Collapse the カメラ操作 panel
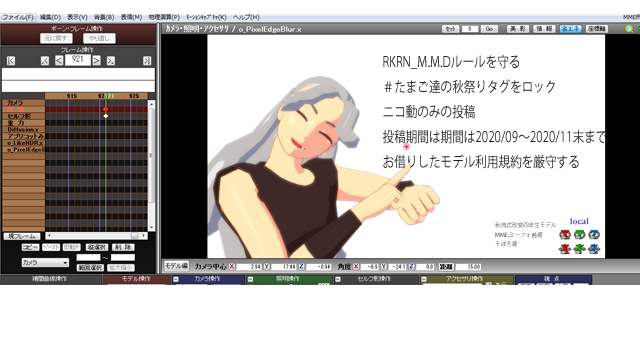Viewport: 640px width, 360px height. click(x=176, y=279)
